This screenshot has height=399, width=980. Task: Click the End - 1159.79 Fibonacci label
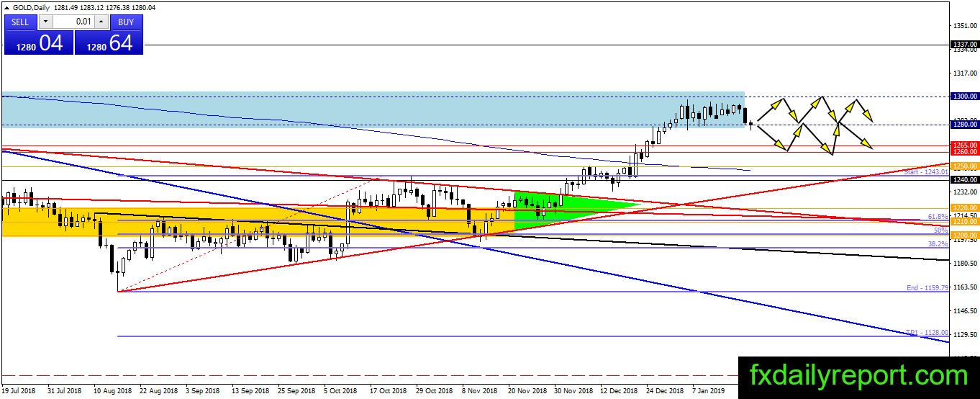(x=927, y=288)
